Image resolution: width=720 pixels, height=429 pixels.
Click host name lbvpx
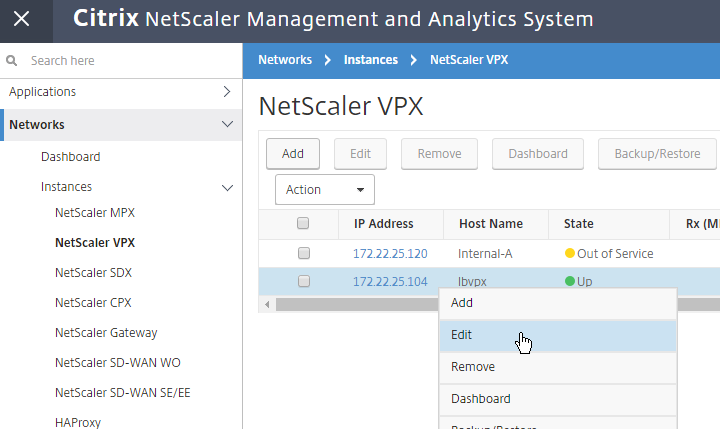pyautogui.click(x=472, y=282)
